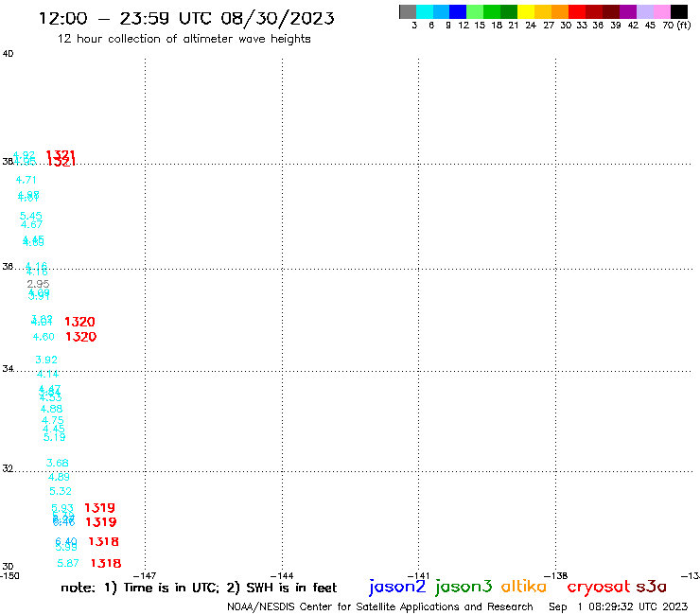Click the '5.45' wave height value

[x=31, y=216]
